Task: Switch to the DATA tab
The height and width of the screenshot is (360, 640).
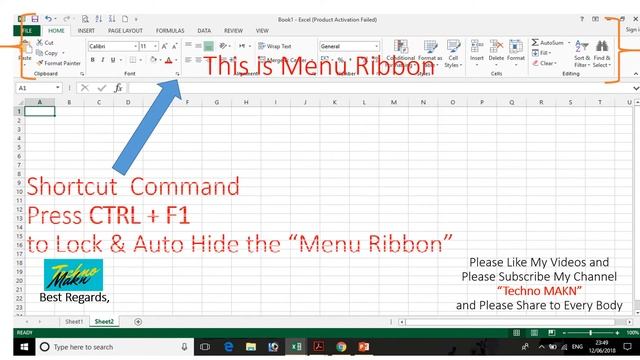Action: [204, 31]
